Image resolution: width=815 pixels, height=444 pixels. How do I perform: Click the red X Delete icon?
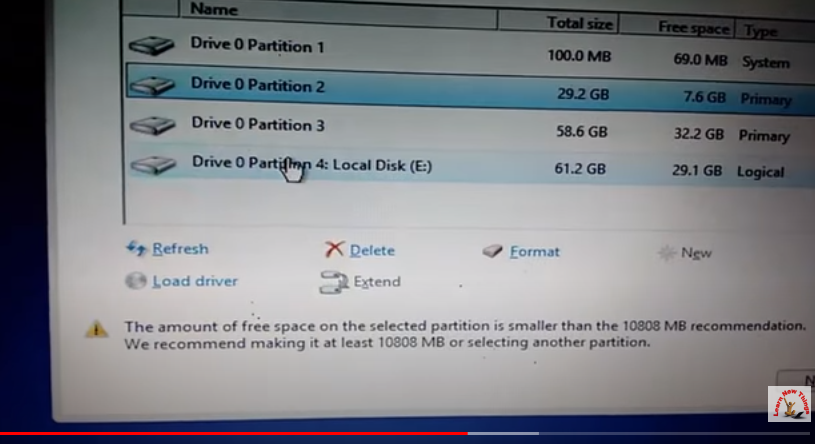[334, 250]
